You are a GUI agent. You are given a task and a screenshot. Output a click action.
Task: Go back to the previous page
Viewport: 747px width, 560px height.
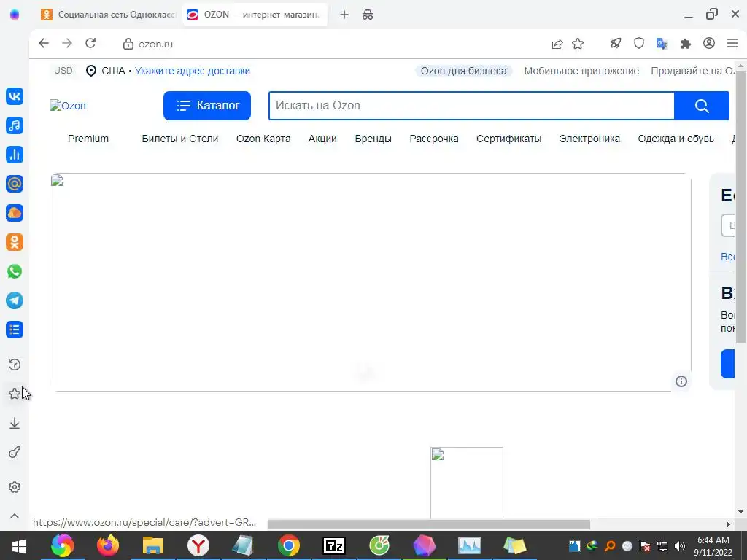tap(44, 43)
